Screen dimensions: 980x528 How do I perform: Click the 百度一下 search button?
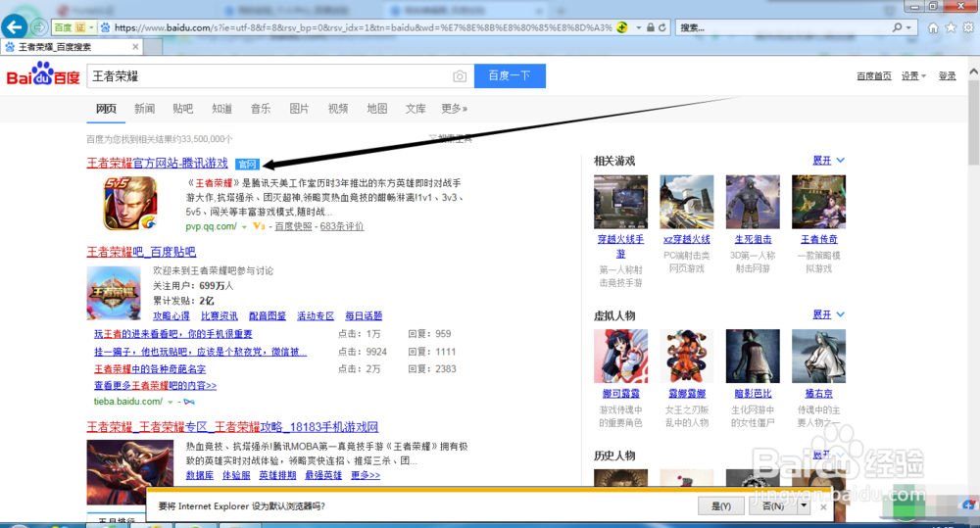point(510,75)
